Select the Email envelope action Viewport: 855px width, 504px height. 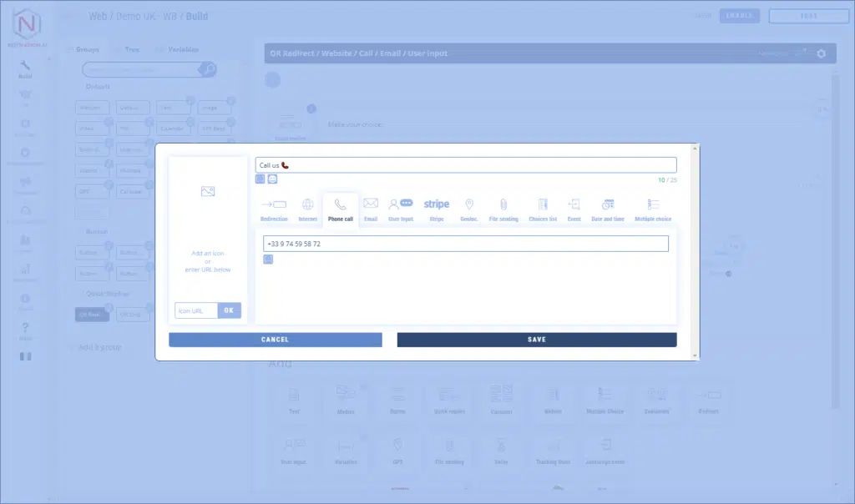[371, 204]
